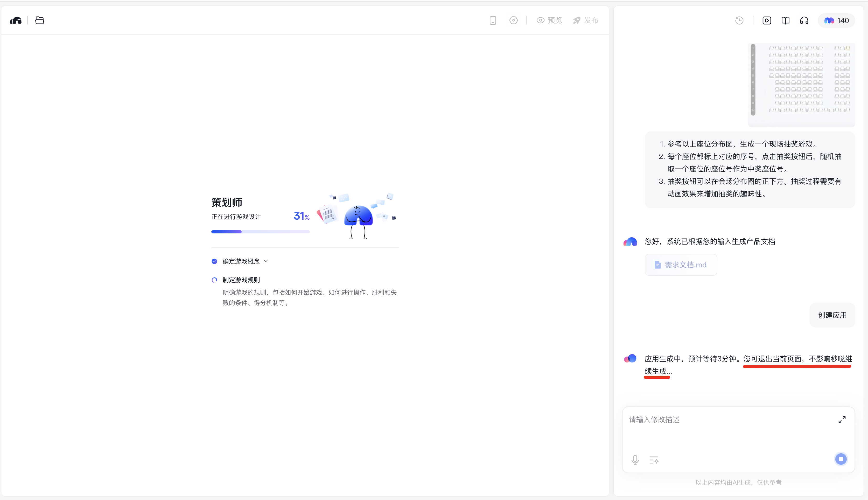The width and height of the screenshot is (868, 500).
Task: Open the hexagon settings icon
Action: [x=513, y=20]
